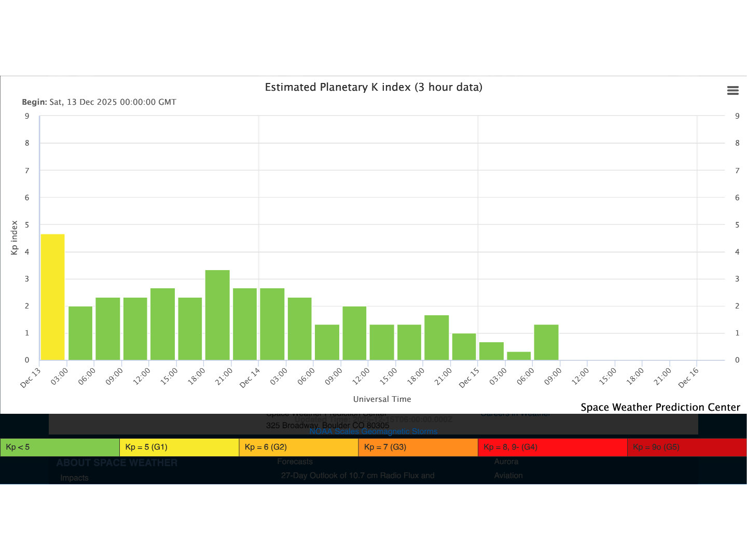Select the last green bar at Dec 15 06:00
Image resolution: width=747 pixels, height=560 pixels.
click(546, 342)
